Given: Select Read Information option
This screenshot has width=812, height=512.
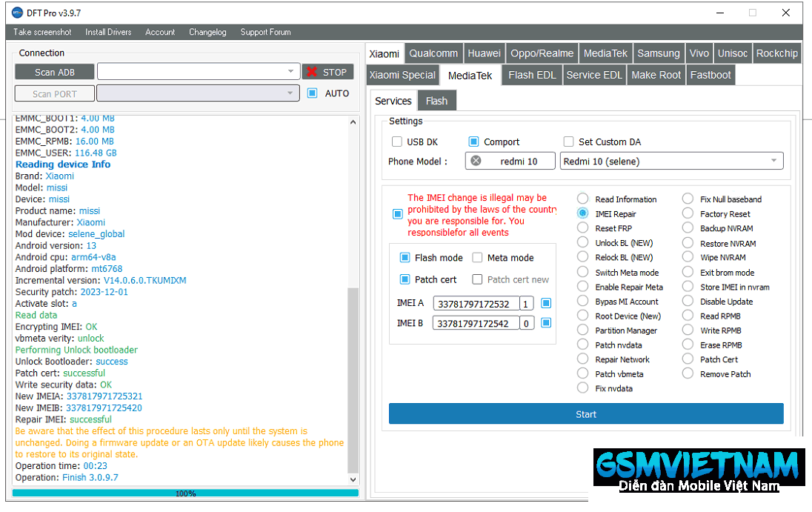Looking at the screenshot, I should [583, 199].
